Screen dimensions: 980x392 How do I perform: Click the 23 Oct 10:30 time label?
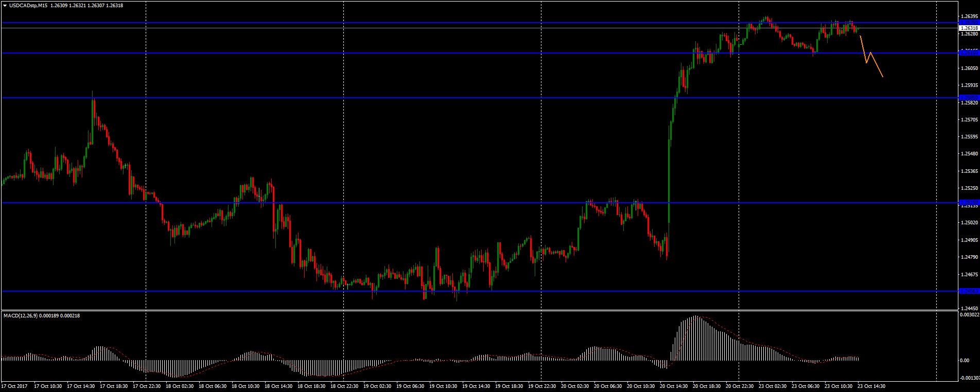(x=838, y=386)
